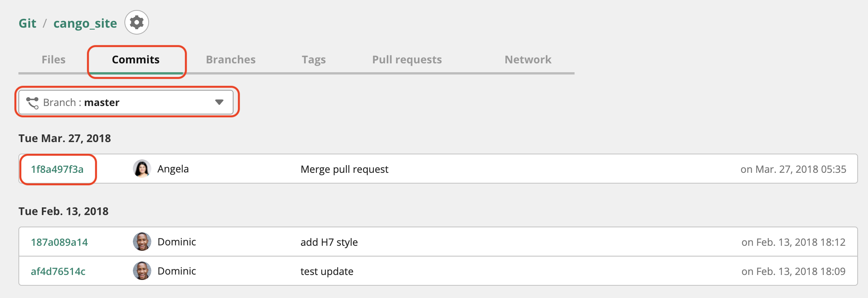View the Pull requests tab
Viewport: 868px width, 298px height.
(x=407, y=60)
